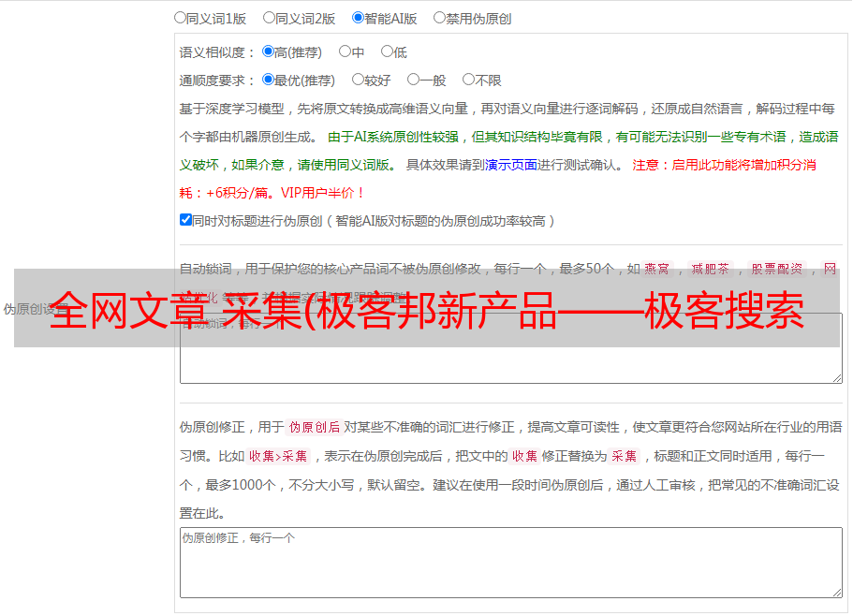Select the 同义词1版 radio option
Screen dimensions: 853x616
180,18
